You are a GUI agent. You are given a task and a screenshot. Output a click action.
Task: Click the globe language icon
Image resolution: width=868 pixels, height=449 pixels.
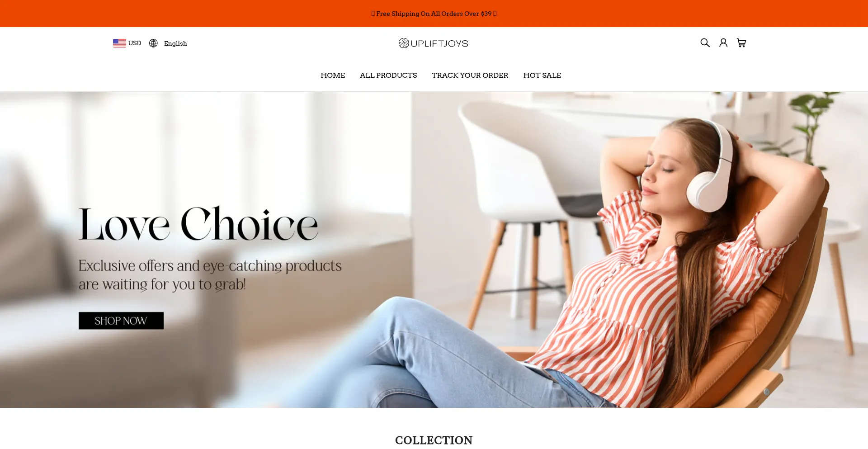153,43
